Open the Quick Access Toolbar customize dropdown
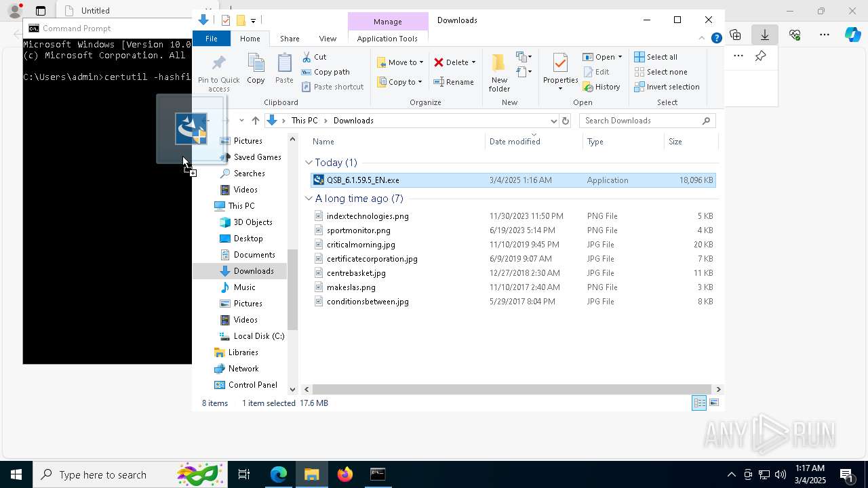The image size is (868, 488). pyautogui.click(x=253, y=20)
